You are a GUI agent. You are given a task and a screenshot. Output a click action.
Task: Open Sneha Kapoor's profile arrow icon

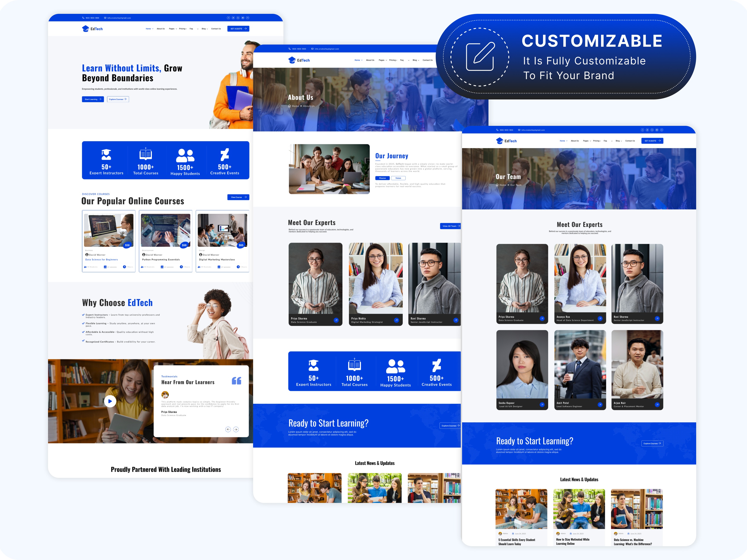click(x=542, y=404)
